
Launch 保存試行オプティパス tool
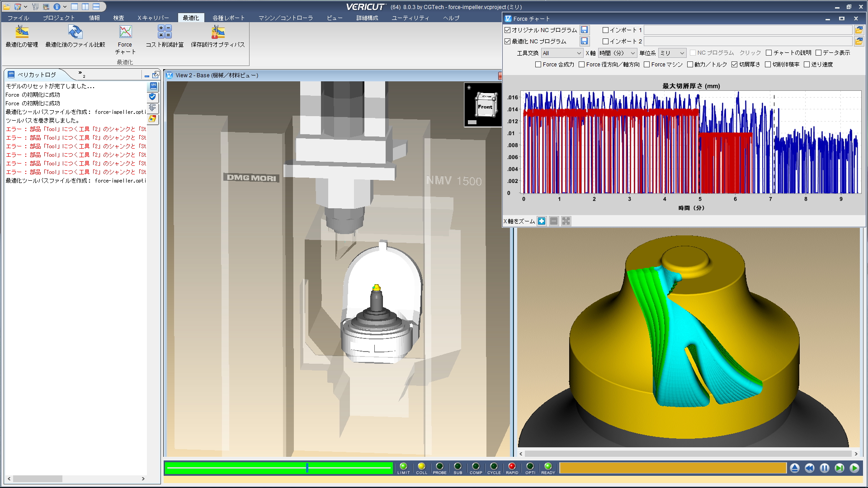point(218,36)
